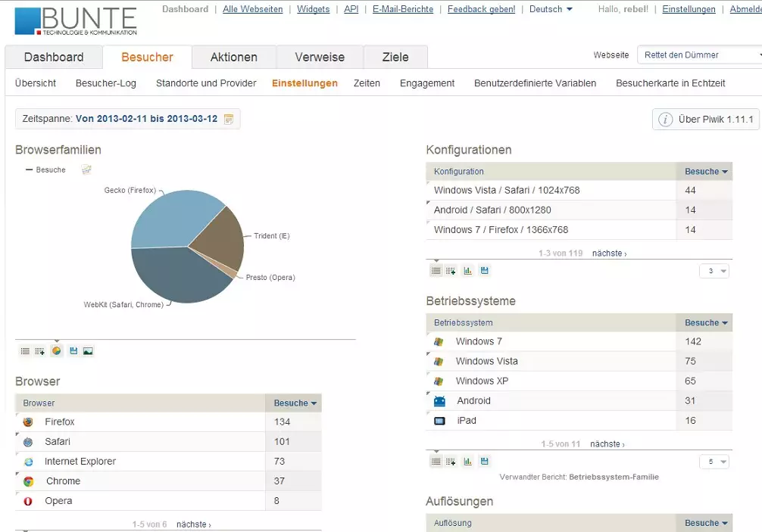Click the Windows 7 flag icon
Viewport: 762px width, 532px height.
439,342
